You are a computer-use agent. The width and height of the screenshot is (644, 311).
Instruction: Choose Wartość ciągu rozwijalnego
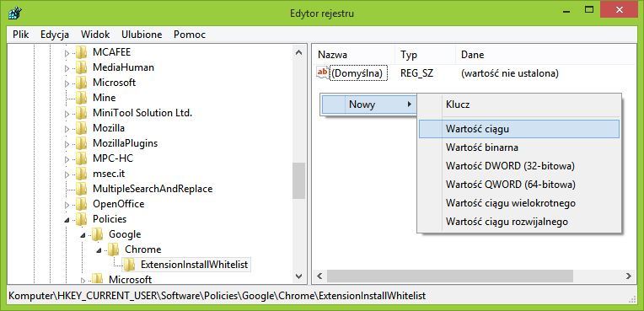(518, 222)
